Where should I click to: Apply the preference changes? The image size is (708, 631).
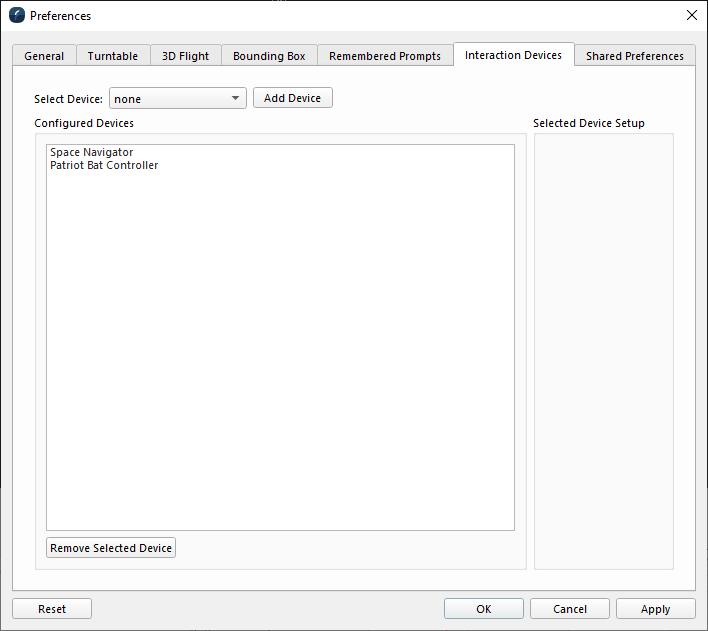tap(656, 609)
